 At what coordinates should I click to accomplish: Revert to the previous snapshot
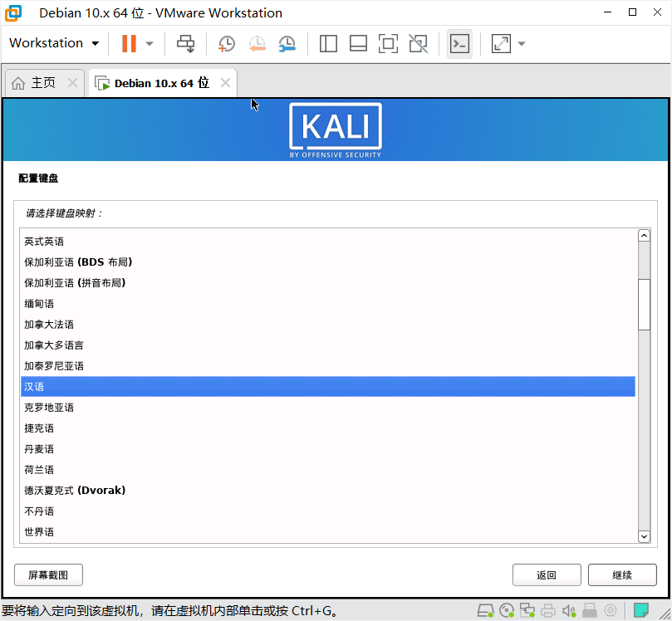(x=258, y=43)
